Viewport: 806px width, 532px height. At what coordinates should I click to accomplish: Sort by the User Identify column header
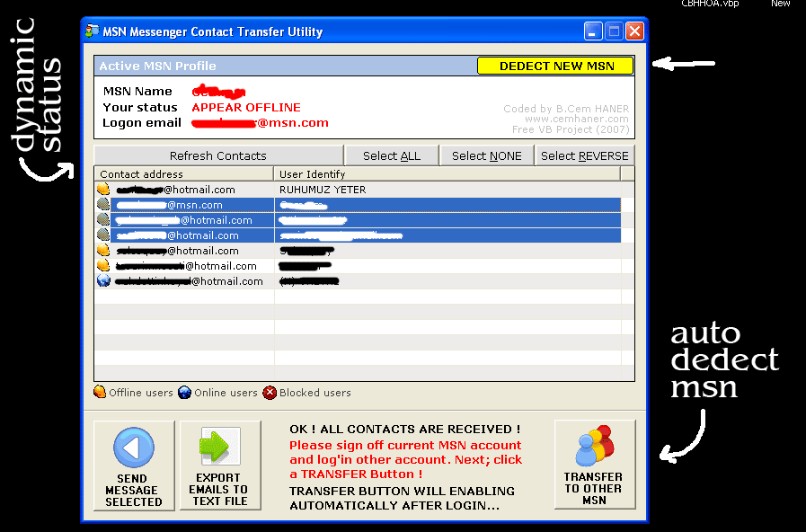tap(447, 174)
